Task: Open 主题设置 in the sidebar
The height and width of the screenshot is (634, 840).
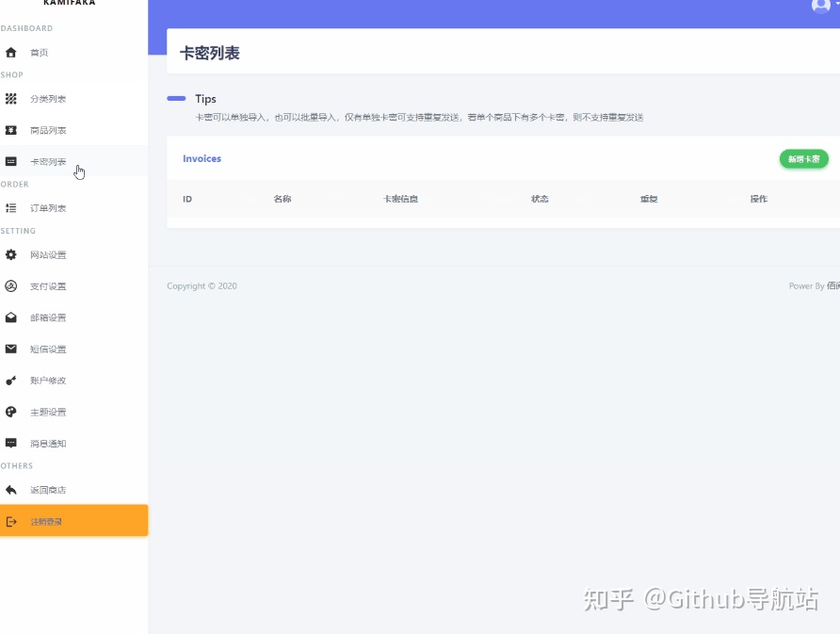Action: click(x=74, y=412)
